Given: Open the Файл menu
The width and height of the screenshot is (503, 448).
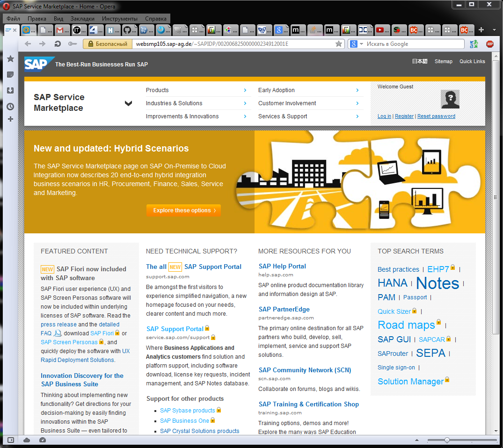Looking at the screenshot, I should click(13, 19).
